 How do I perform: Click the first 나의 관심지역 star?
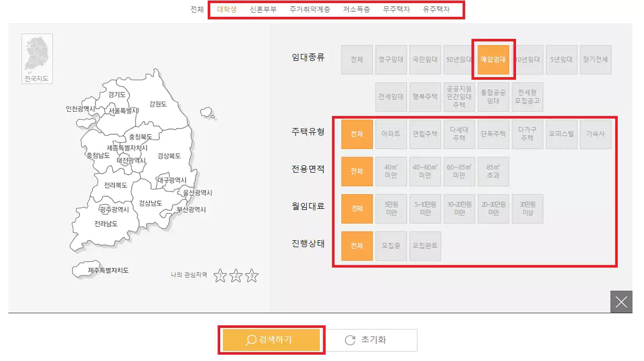tap(219, 275)
